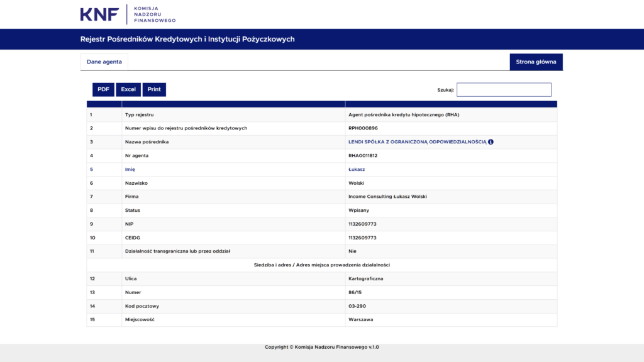This screenshot has width=644, height=362.
Task: Select the value Nie
Action: coord(352,251)
